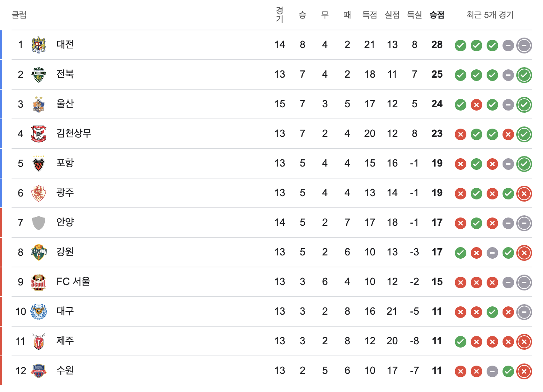Screen dimensions: 543x392
Task: Open the 안양 team name link
Action: (65, 222)
